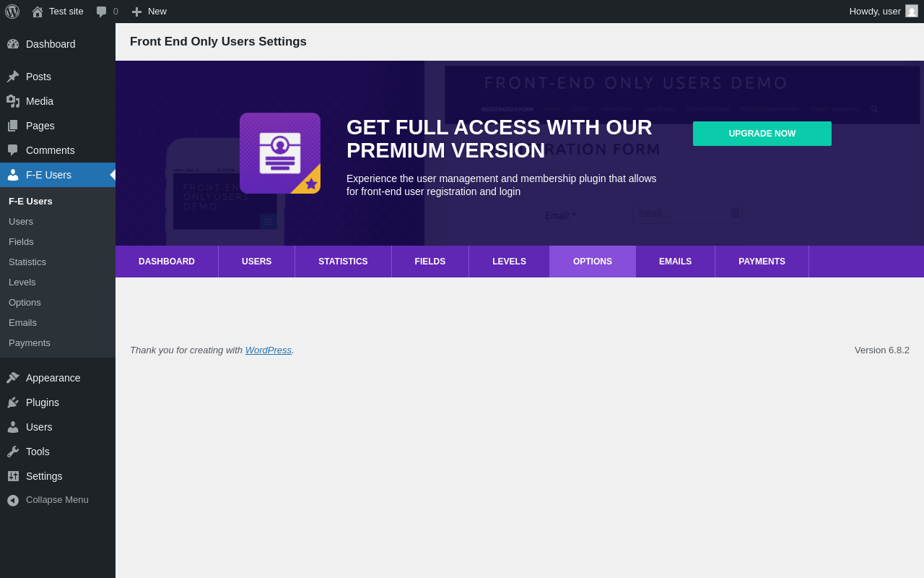Click the UPGRADE NOW button

[x=762, y=134]
